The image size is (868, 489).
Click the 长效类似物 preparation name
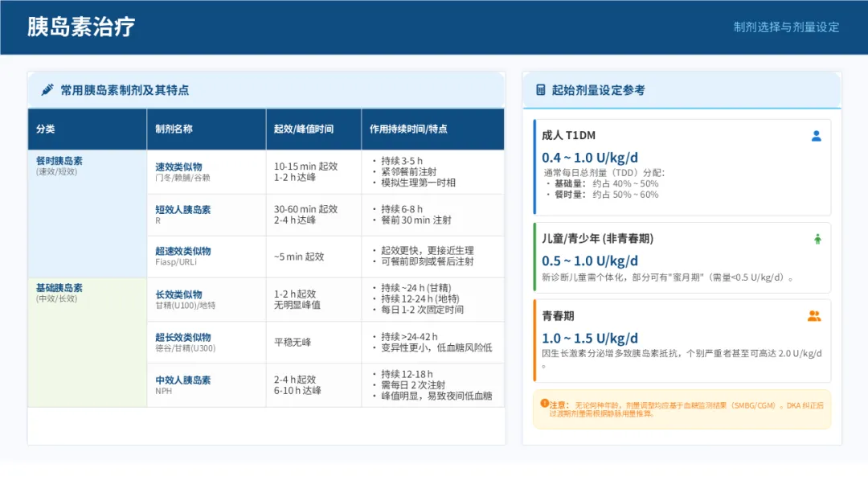click(178, 294)
